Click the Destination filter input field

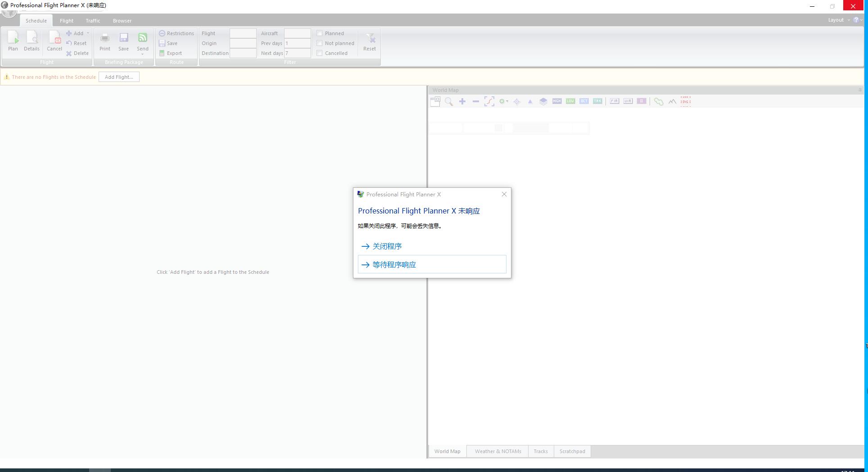coord(243,53)
